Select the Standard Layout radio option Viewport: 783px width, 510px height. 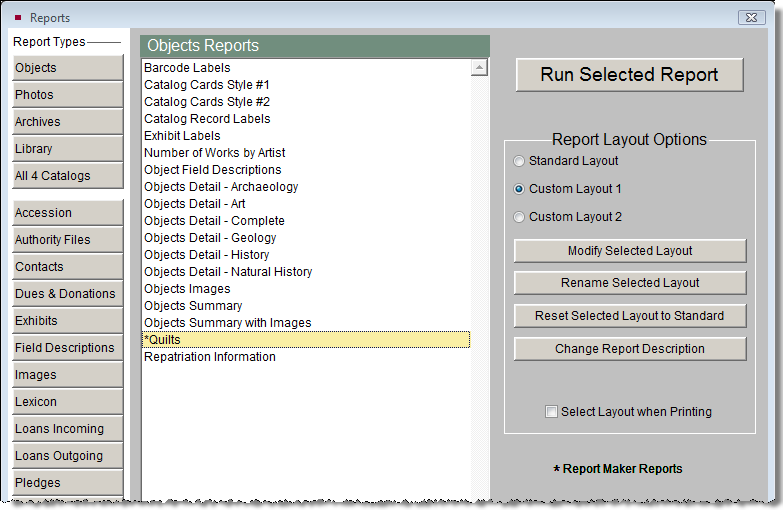click(518, 161)
